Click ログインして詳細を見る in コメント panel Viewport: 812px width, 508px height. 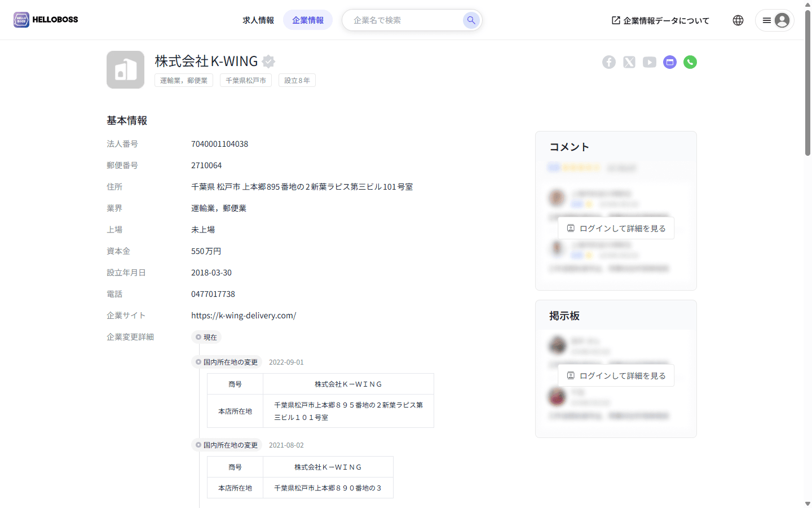coord(616,228)
